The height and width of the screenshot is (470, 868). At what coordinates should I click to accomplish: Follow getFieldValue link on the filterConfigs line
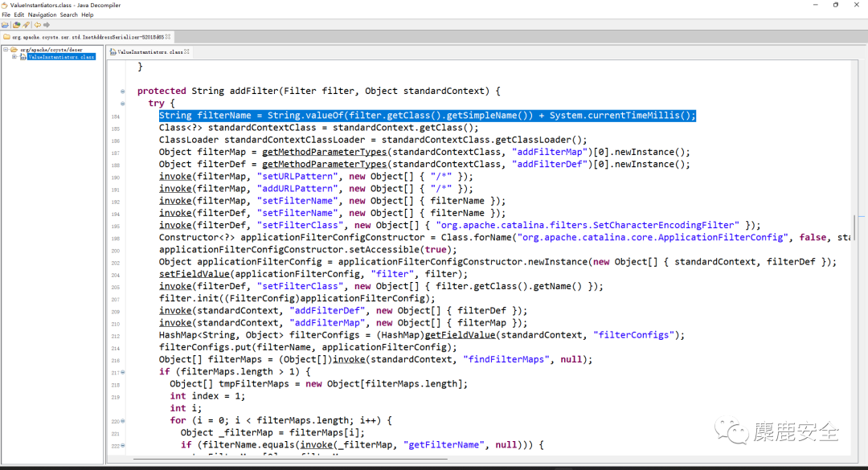(460, 335)
